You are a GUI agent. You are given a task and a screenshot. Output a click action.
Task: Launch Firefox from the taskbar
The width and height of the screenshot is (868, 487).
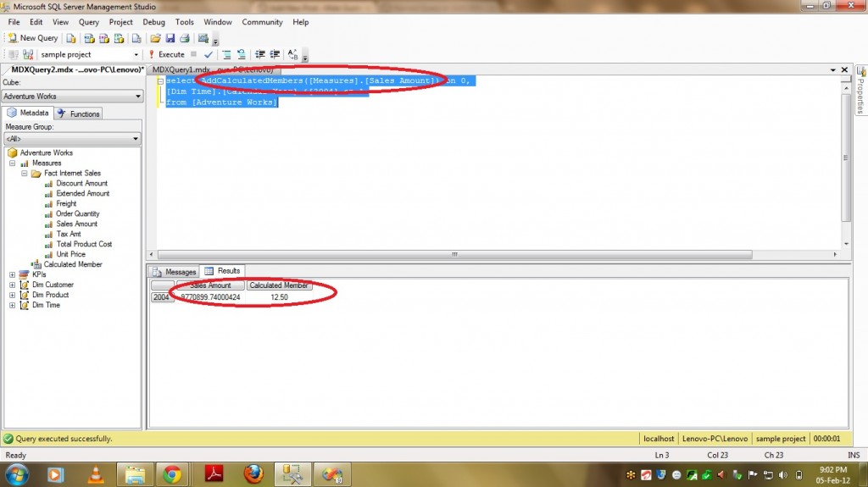click(253, 473)
